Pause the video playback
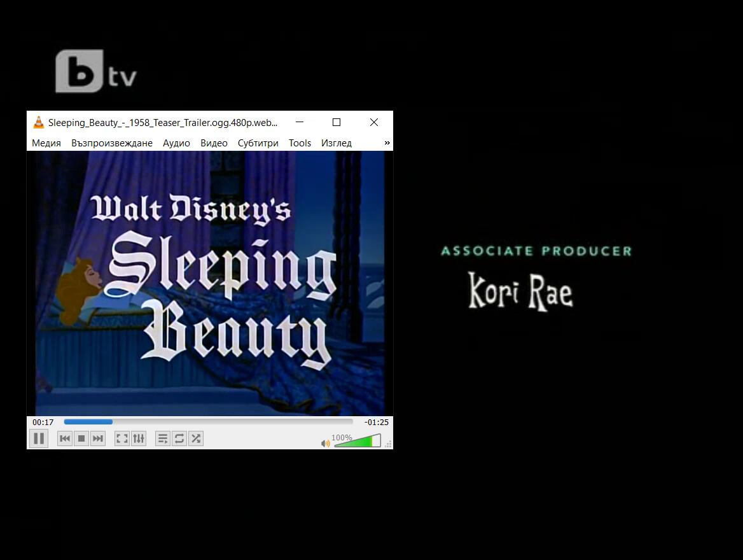 point(39,438)
